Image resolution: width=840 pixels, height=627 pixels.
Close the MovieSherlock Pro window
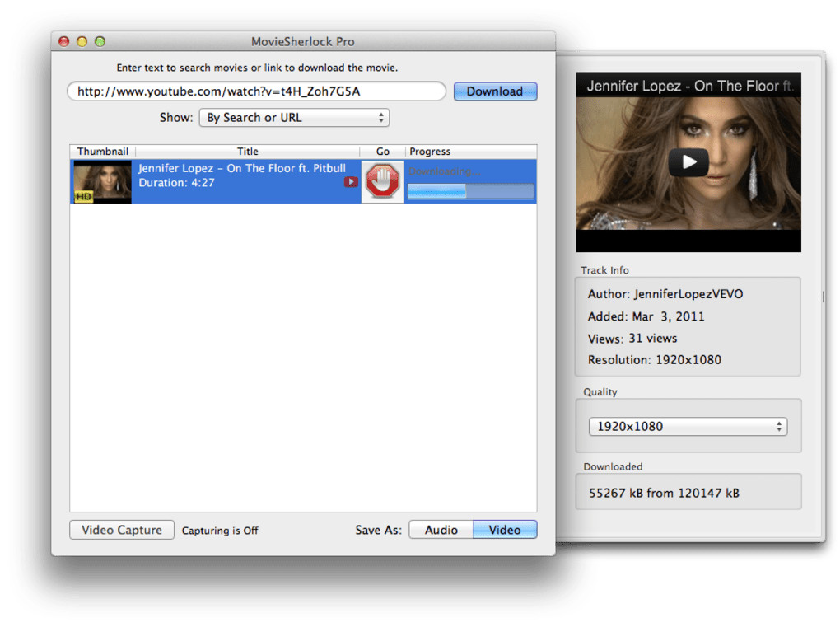(x=63, y=41)
